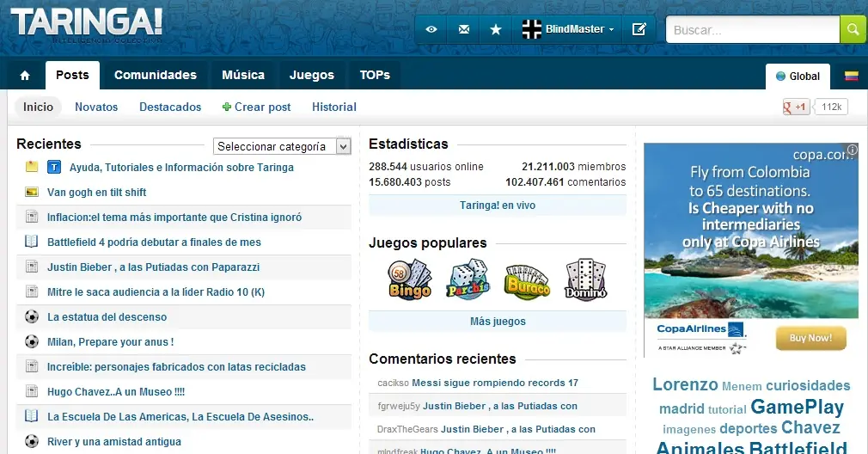Switch to the Comunidades tab
This screenshot has width=868, height=454.
(x=156, y=75)
